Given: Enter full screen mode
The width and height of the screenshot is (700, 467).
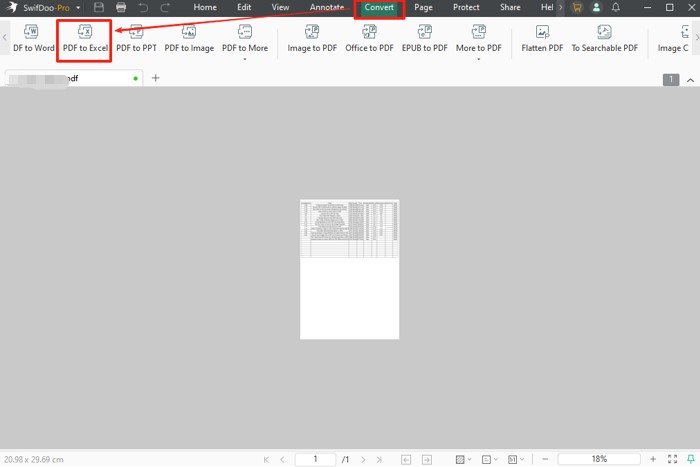Looking at the screenshot, I should [x=672, y=459].
